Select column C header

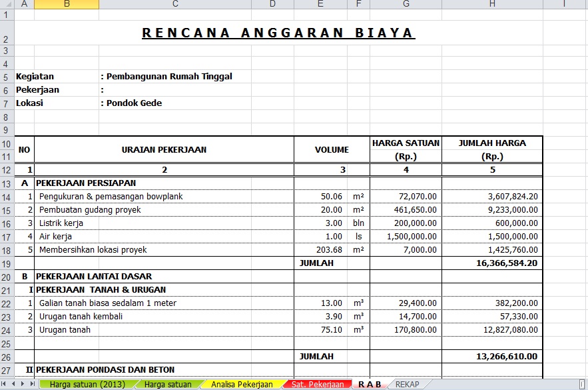click(175, 4)
